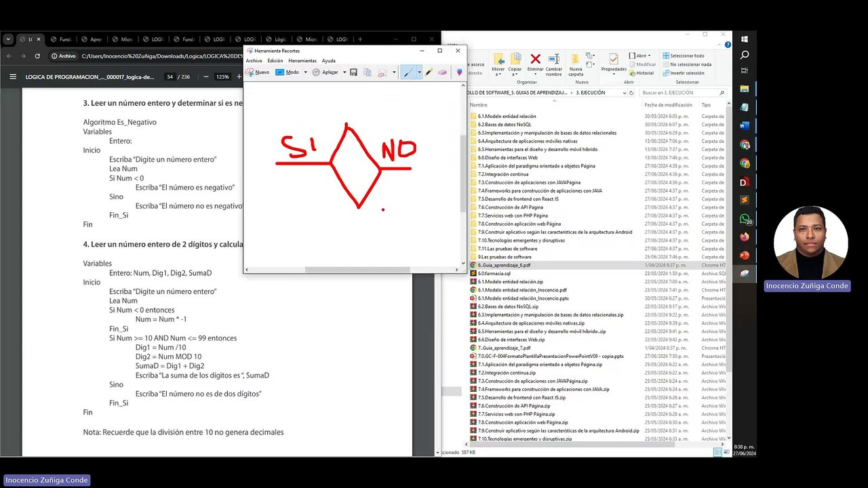Choose the yellow highlighter tool
The image size is (868, 488).
[x=429, y=72]
